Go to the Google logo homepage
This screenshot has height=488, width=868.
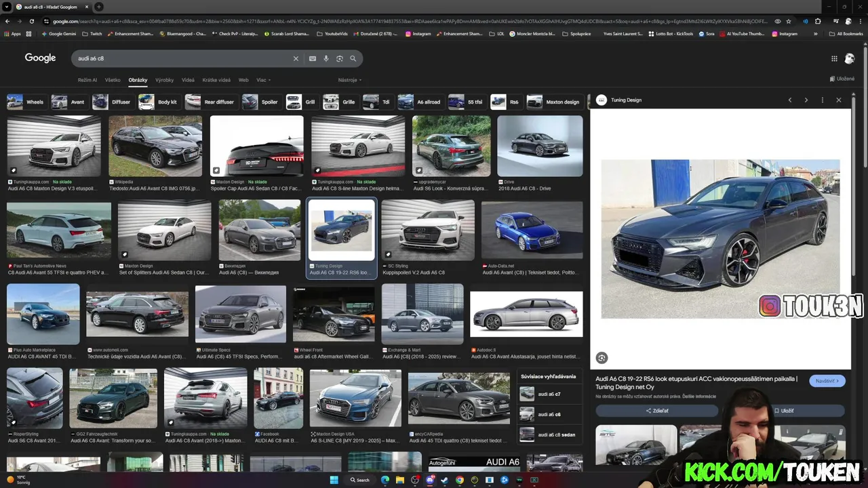point(41,58)
